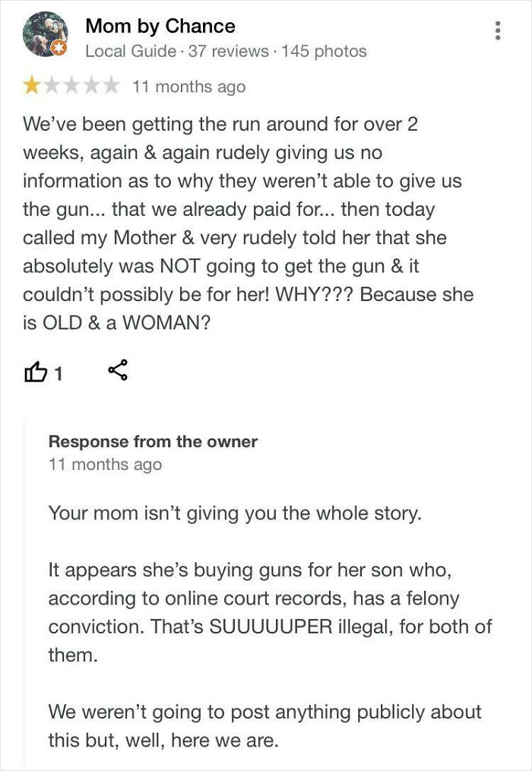Open the reviewer's profile Mom by Chance
Image resolution: width=532 pixels, height=771 pixels.
160,26
